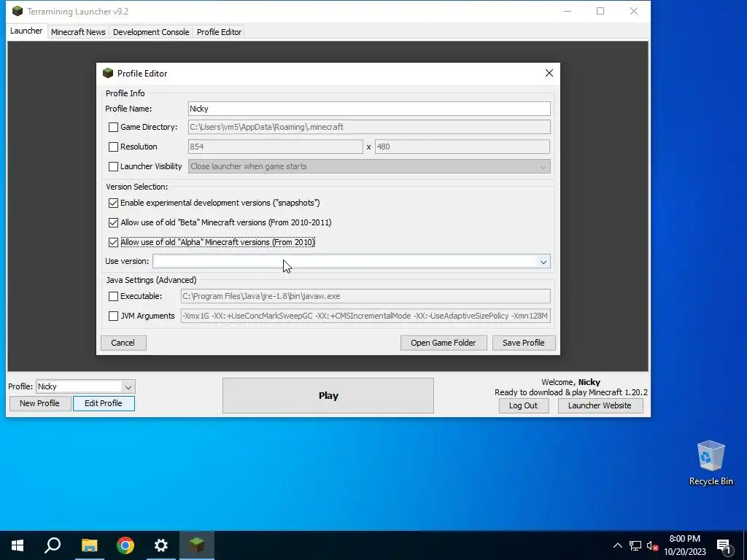
Task: Launch Chrome from taskbar
Action: (125, 545)
